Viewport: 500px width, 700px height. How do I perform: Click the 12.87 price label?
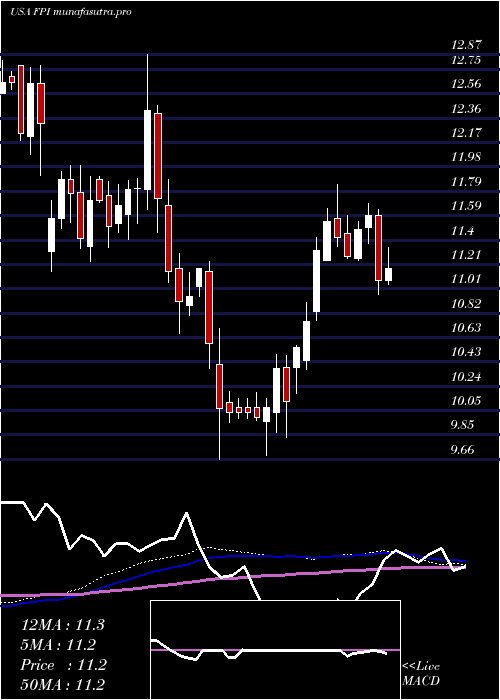(467, 45)
